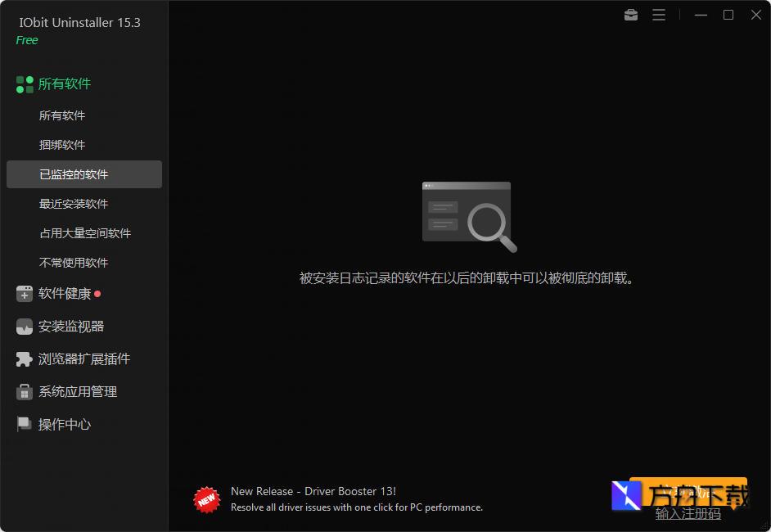
Task: Select the 安装监视器 sidebar icon
Action: pos(25,326)
